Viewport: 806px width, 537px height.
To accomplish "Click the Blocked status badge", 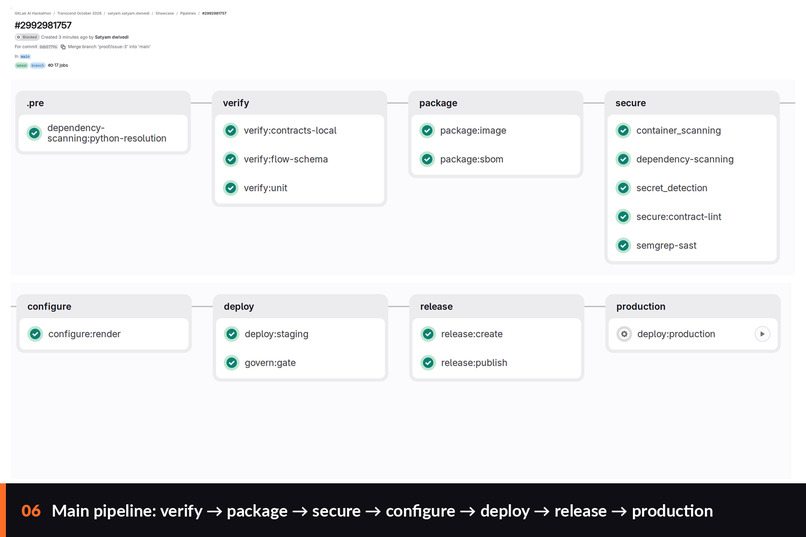I will 27,37.
